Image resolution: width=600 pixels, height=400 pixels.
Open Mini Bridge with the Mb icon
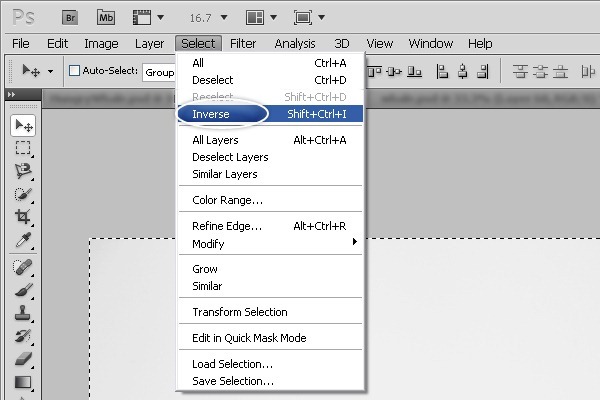106,18
